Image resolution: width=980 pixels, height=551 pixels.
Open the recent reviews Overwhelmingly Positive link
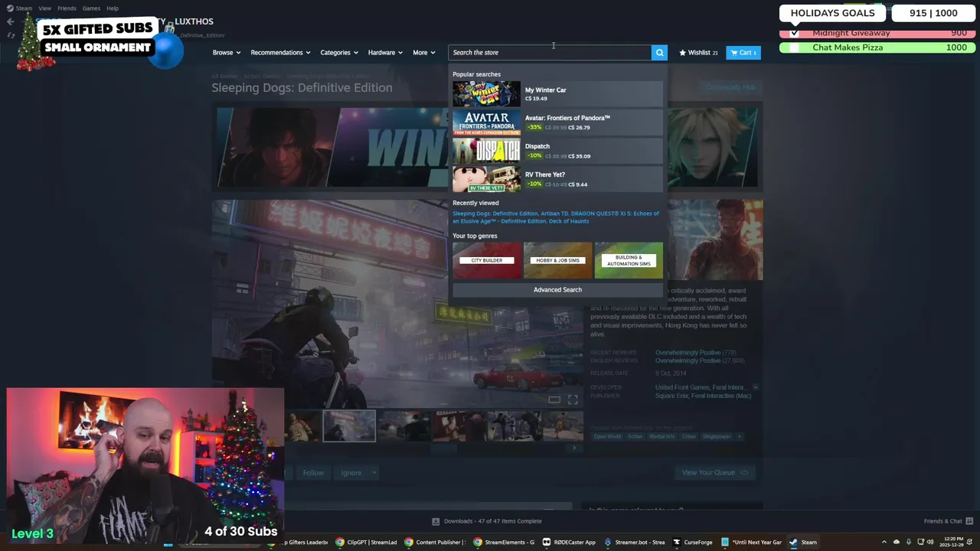[688, 353]
